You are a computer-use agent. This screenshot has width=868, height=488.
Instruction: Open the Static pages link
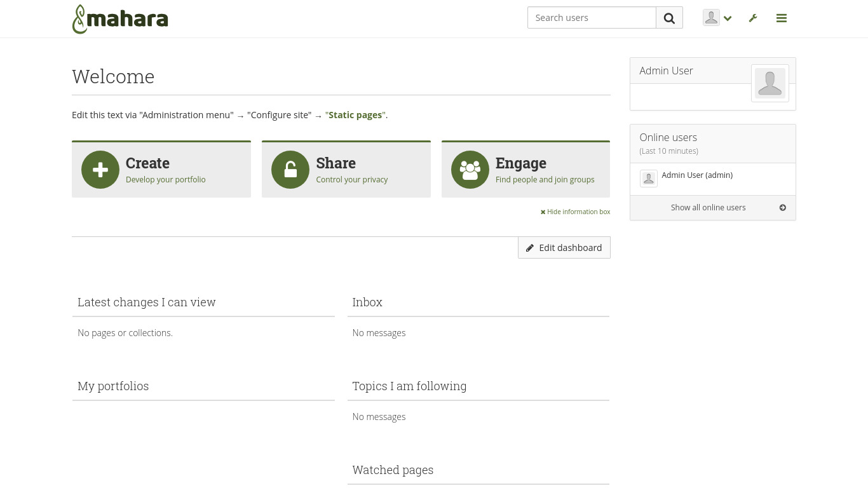[355, 115]
